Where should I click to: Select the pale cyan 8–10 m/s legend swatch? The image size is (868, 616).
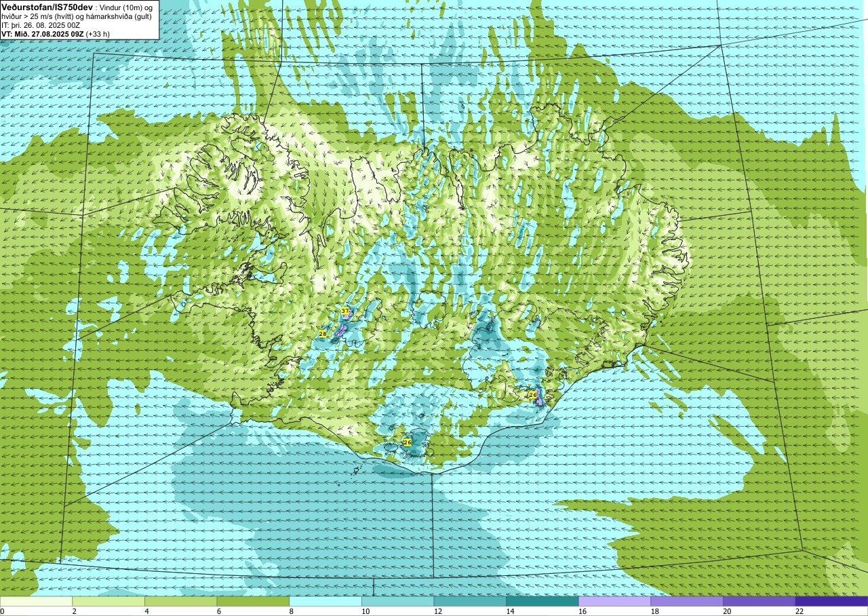[x=325, y=601]
